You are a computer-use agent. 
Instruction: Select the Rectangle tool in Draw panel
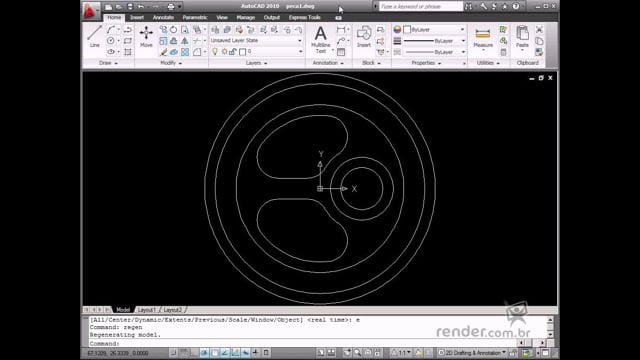tap(128, 40)
